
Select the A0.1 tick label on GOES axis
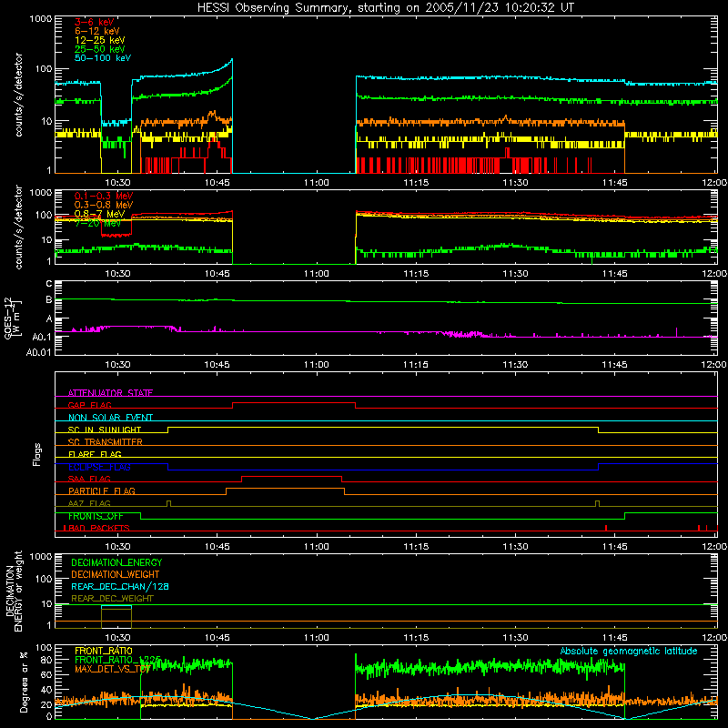click(42, 337)
